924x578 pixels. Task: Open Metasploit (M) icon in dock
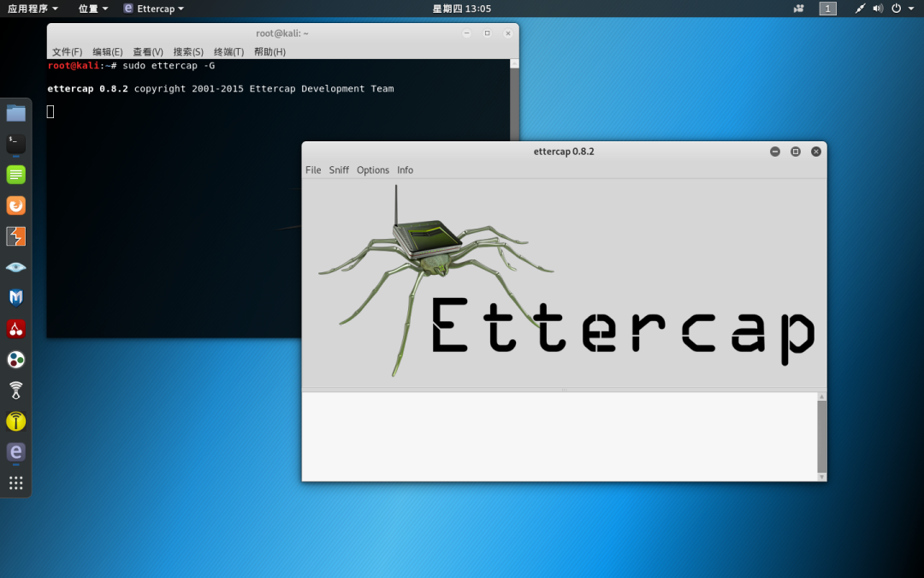[16, 298]
